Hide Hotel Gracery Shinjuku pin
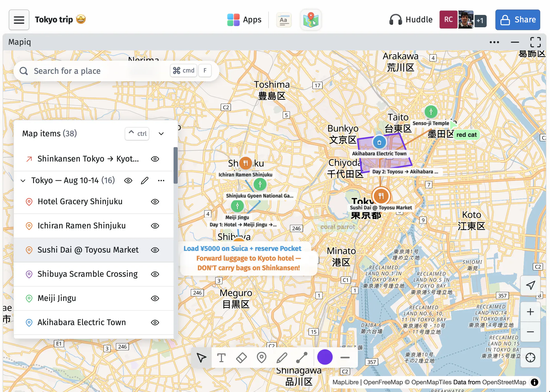550x392 pixels. click(x=155, y=202)
